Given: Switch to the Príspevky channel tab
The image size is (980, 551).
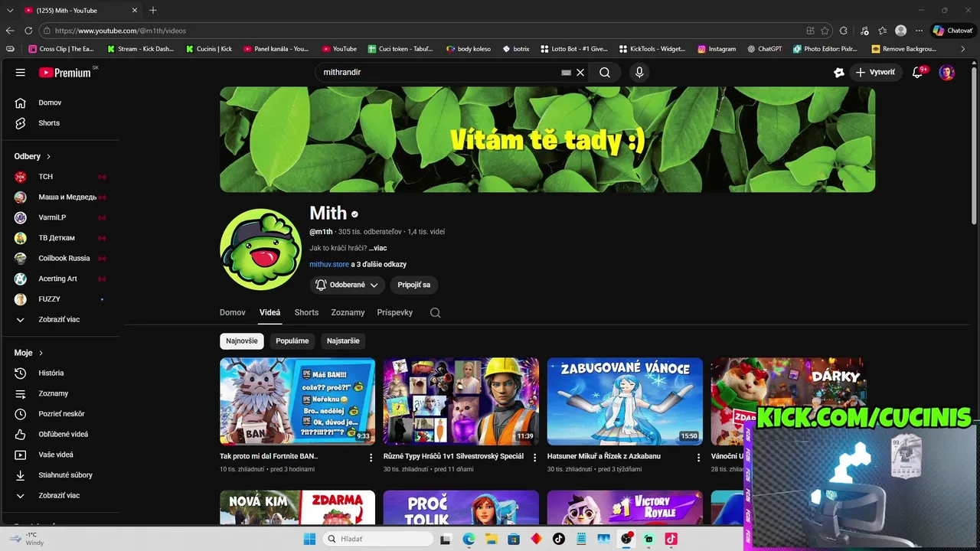Looking at the screenshot, I should [395, 312].
